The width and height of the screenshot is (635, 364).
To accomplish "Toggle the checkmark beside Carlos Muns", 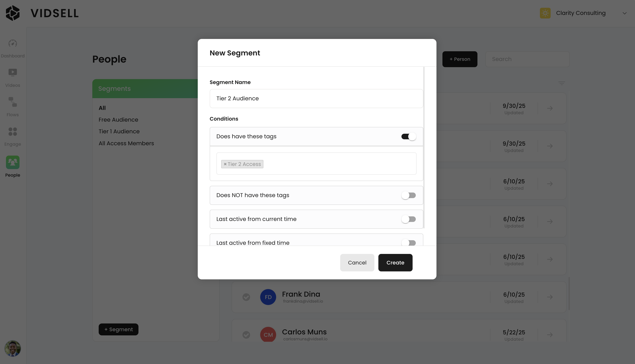I will (x=246, y=335).
